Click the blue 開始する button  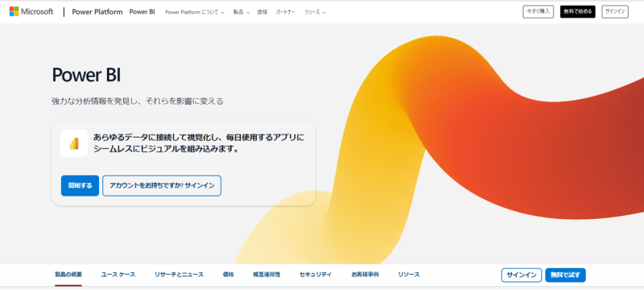click(80, 185)
